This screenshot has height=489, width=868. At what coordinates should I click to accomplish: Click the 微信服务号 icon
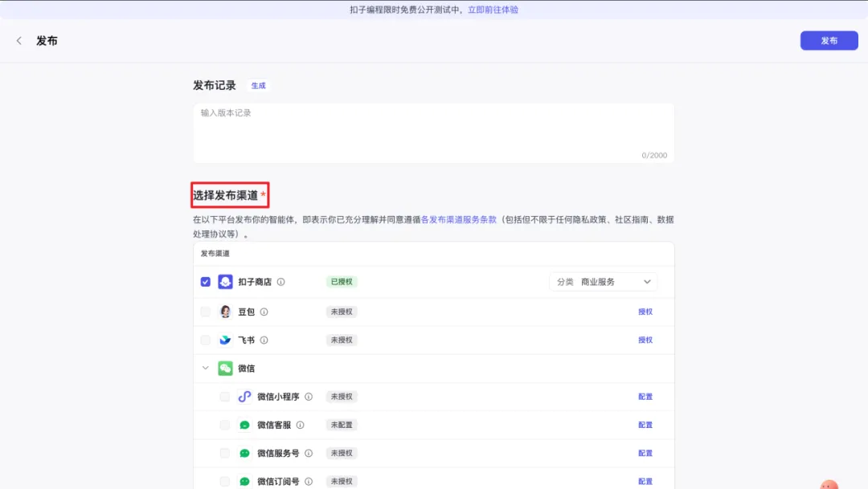point(244,453)
